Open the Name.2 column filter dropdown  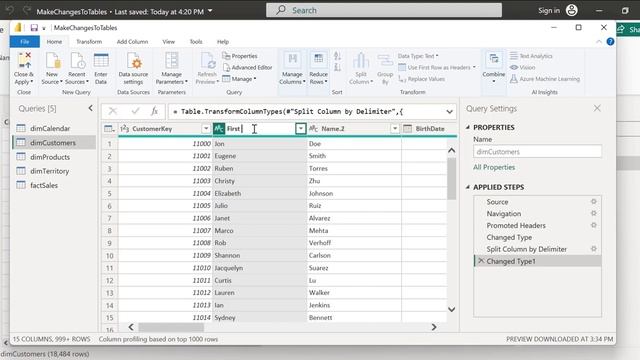(x=395, y=129)
